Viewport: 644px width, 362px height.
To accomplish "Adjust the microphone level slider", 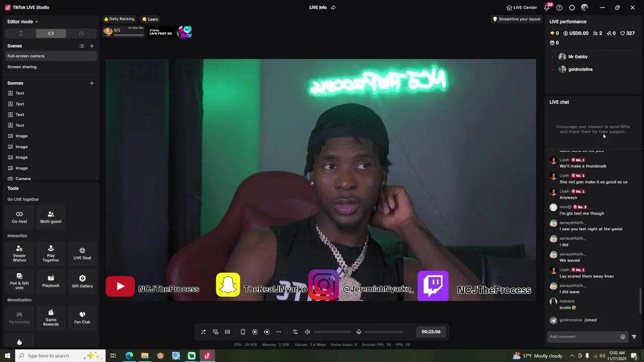I will [x=384, y=332].
